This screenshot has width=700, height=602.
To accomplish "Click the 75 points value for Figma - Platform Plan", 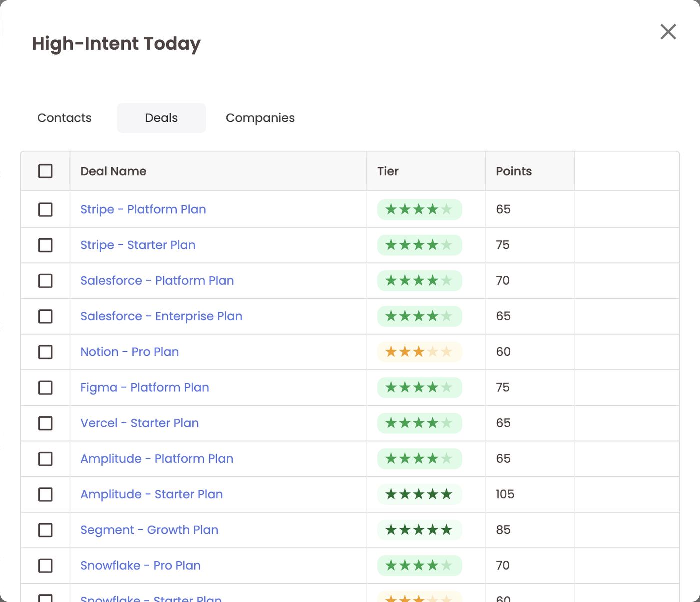I will point(503,387).
